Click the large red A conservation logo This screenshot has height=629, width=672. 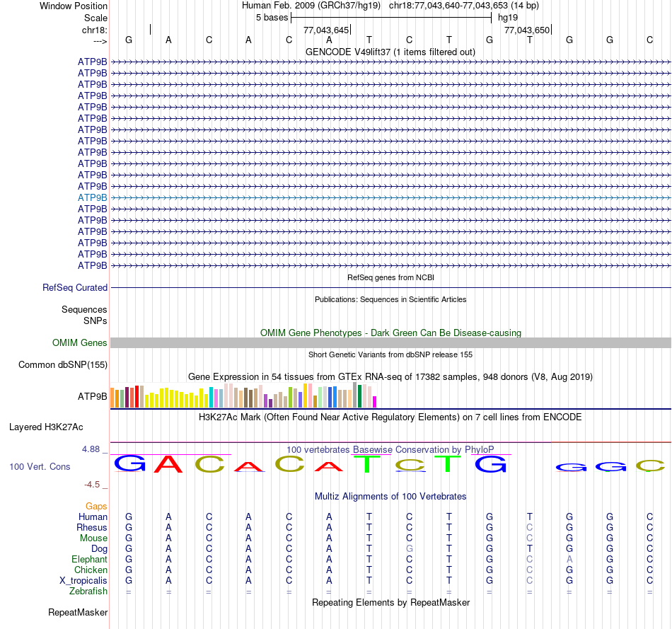click(168, 464)
